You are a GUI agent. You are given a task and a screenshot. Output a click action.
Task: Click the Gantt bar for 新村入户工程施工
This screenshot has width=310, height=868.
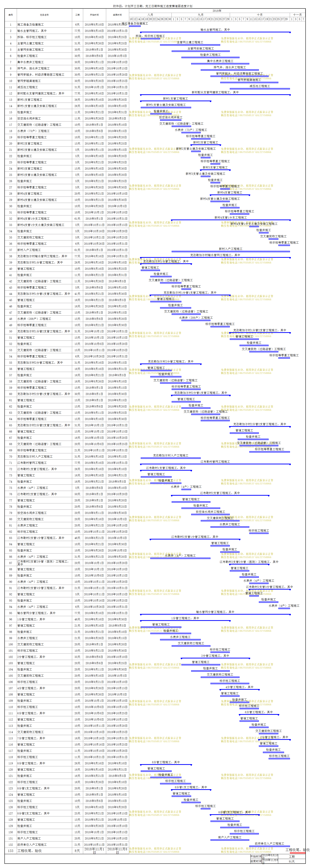point(231,251)
